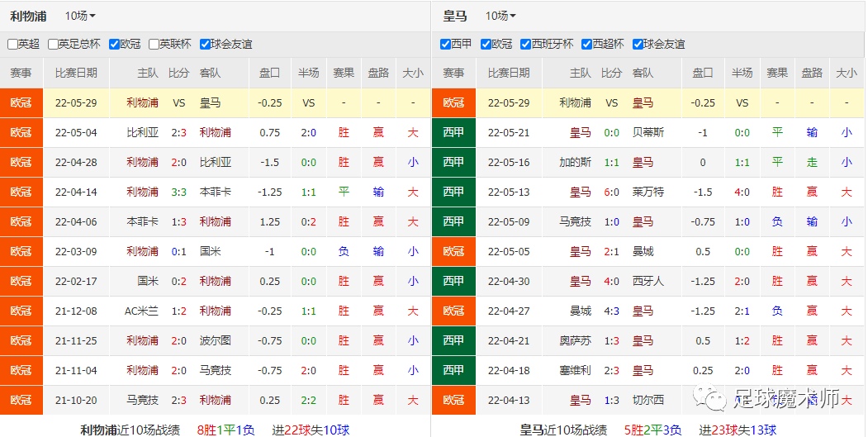Image resolution: width=868 pixels, height=437 pixels.
Task: Click 平 result in the 22-04-14 row
Action: (344, 192)
